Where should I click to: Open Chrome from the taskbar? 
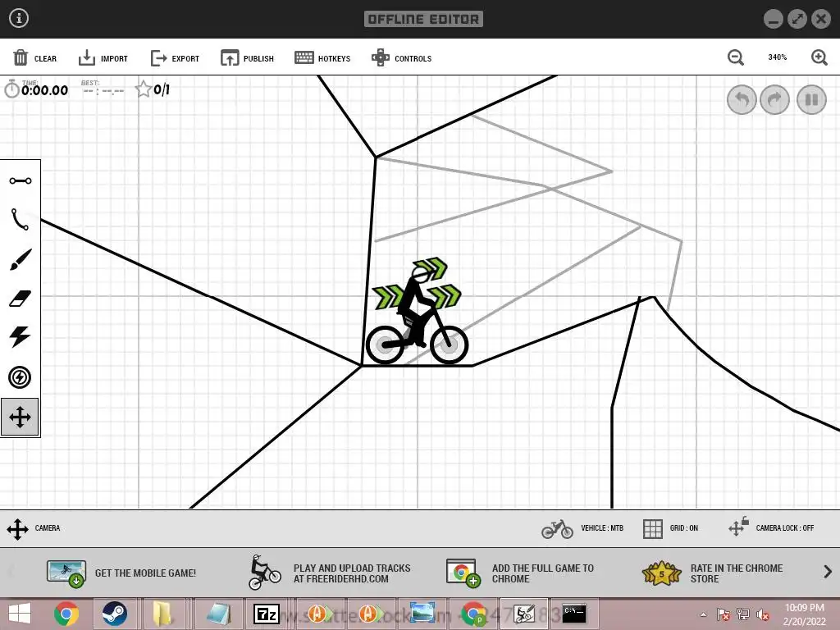tap(66, 614)
